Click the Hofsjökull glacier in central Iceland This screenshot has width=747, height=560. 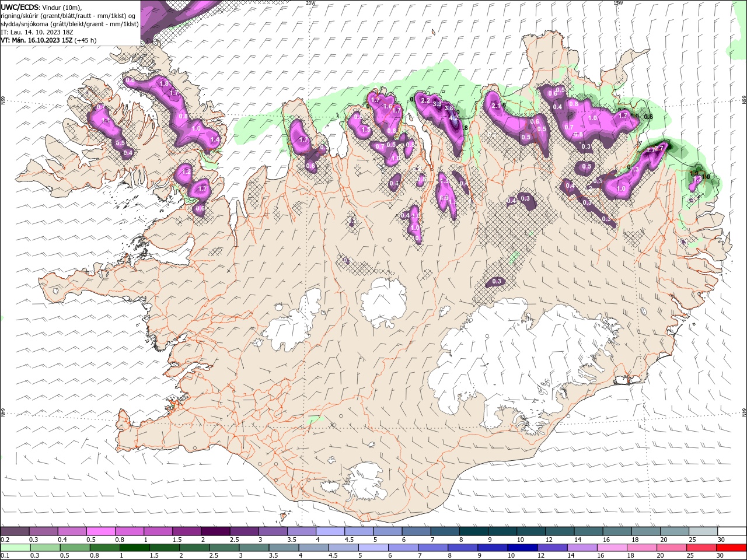pos(383,303)
